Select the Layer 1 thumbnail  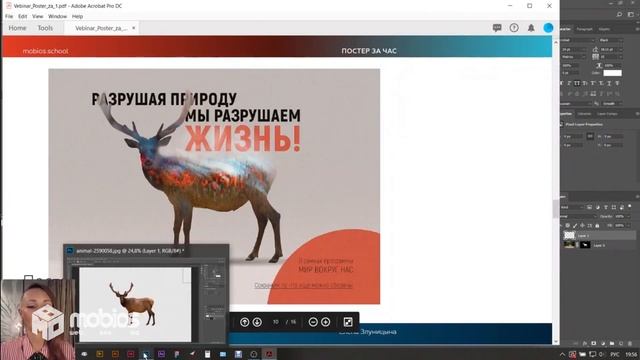(569, 236)
